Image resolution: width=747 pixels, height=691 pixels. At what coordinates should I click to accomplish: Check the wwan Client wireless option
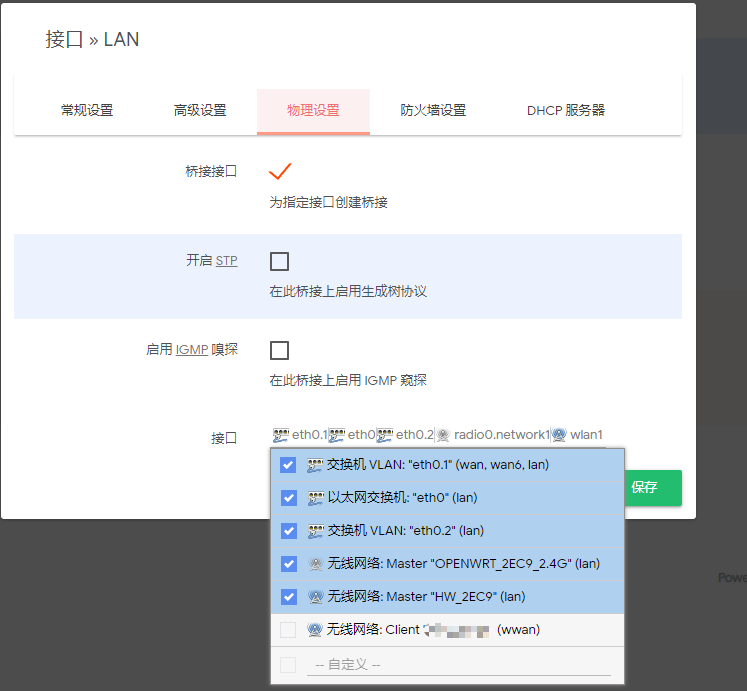(288, 630)
